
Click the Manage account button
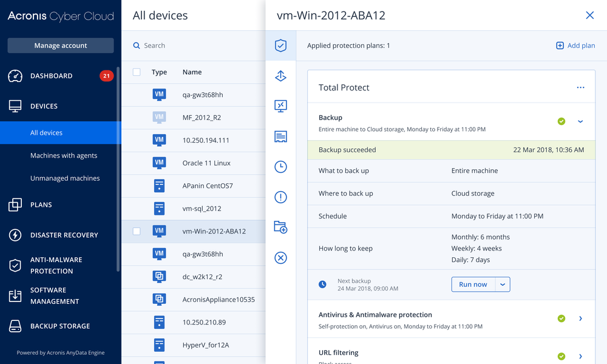pyautogui.click(x=60, y=45)
